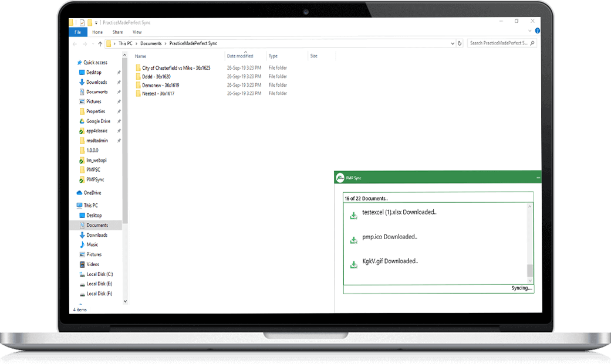
Task: Sort by the Size column header
Action: click(x=313, y=56)
